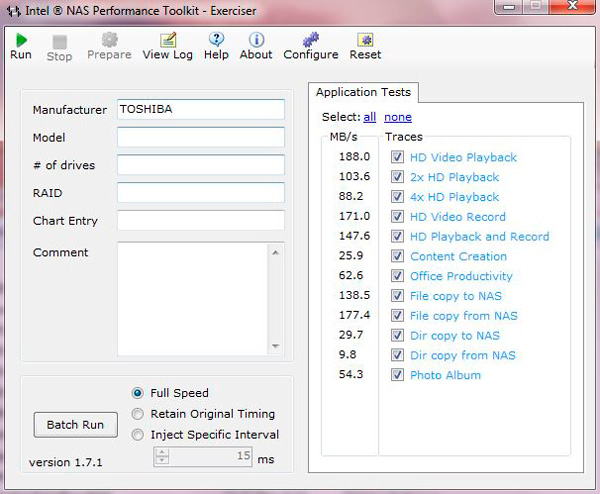
Task: Click the 'none' select link
Action: pyautogui.click(x=397, y=117)
